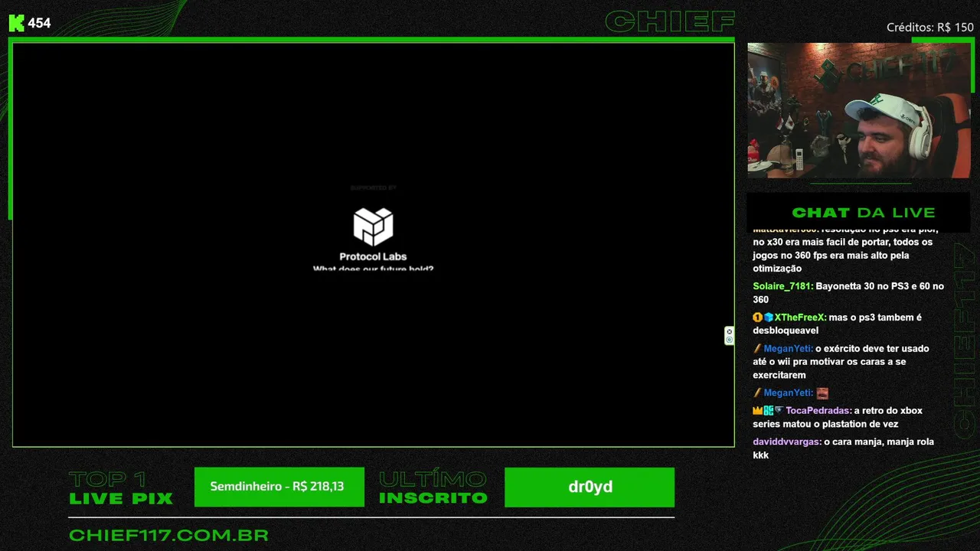
Task: Click the Protocol Labs cube logo
Action: click(373, 227)
